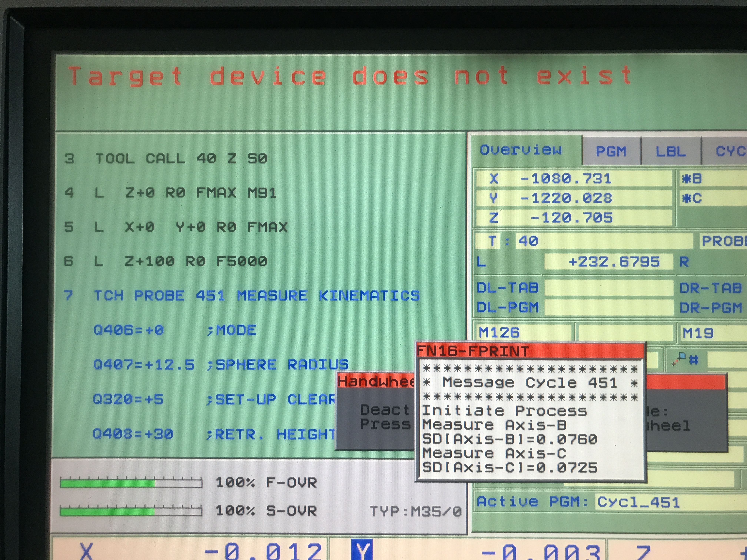The height and width of the screenshot is (560, 747).
Task: Click the asterisk C axis indicator
Action: [x=692, y=198]
